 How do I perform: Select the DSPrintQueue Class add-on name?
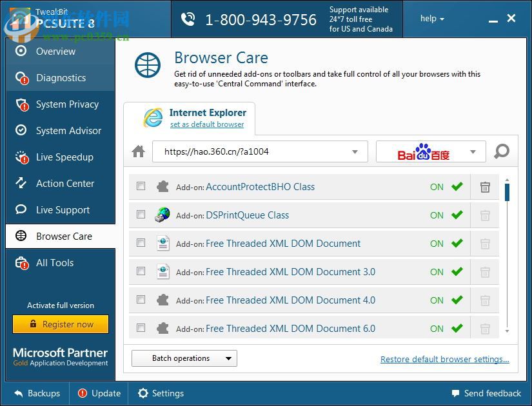pyautogui.click(x=248, y=215)
